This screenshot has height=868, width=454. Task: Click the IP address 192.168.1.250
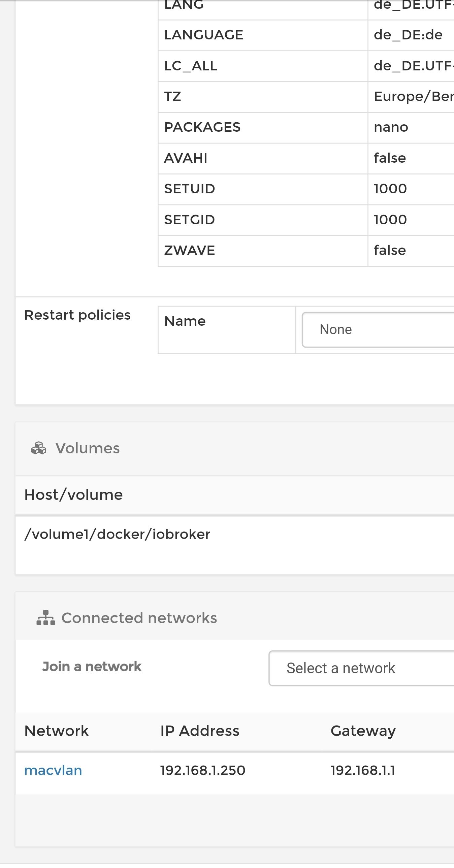coord(202,771)
